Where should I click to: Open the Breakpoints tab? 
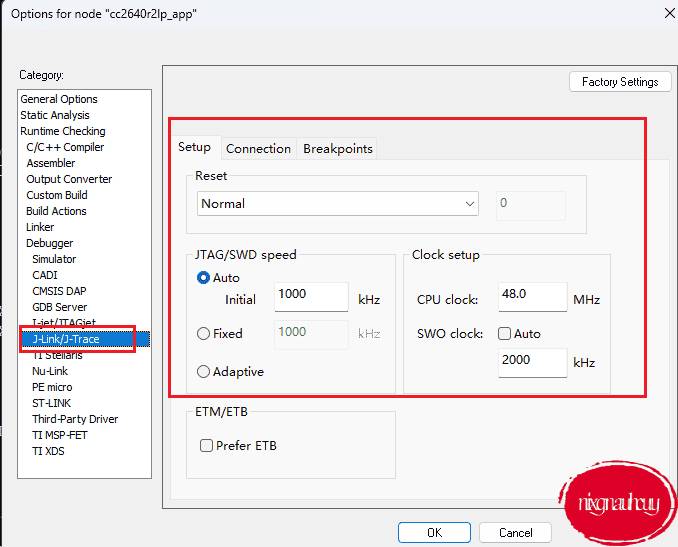[338, 148]
